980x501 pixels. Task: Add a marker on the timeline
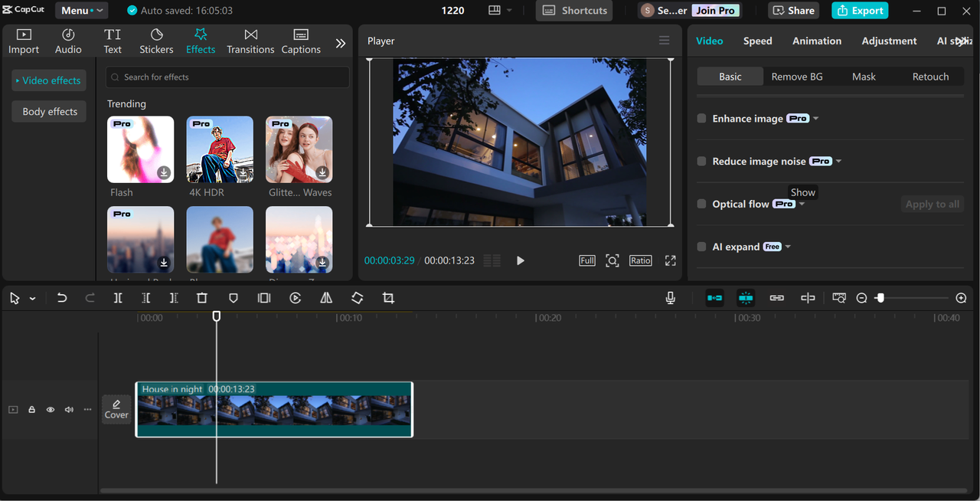(234, 298)
